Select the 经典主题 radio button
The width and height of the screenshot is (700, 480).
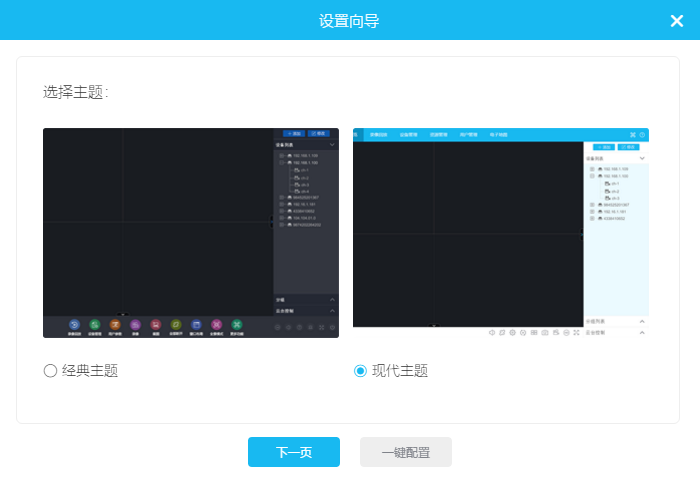[x=50, y=371]
